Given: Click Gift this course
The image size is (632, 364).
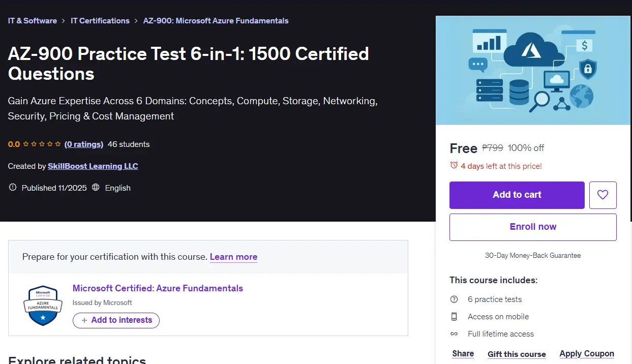Looking at the screenshot, I should tap(517, 354).
